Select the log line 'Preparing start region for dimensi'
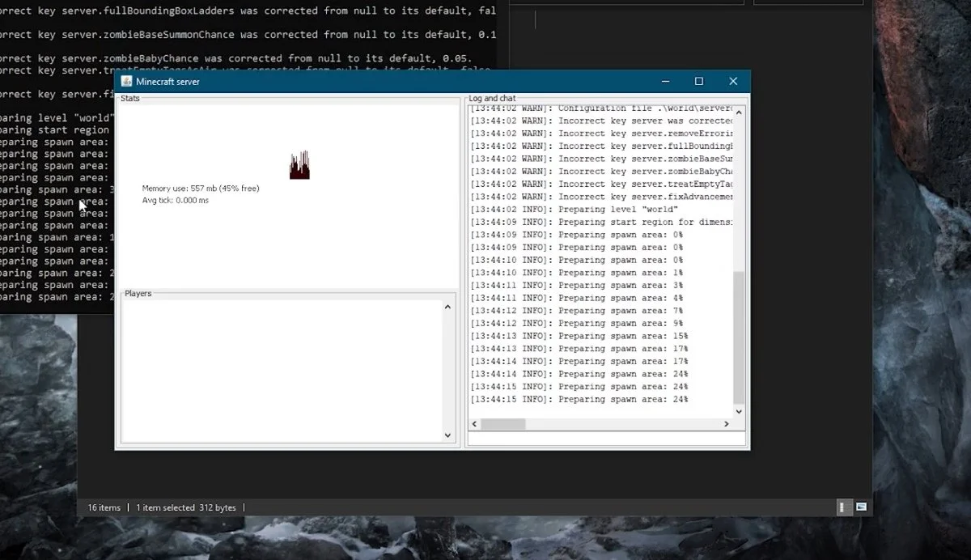This screenshot has height=560, width=971. pos(601,222)
